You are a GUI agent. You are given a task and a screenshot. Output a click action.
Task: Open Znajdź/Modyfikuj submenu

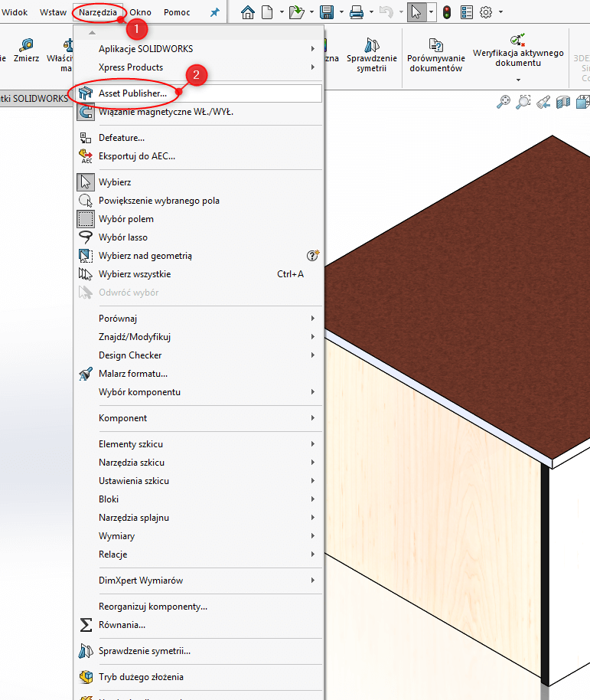pyautogui.click(x=199, y=337)
